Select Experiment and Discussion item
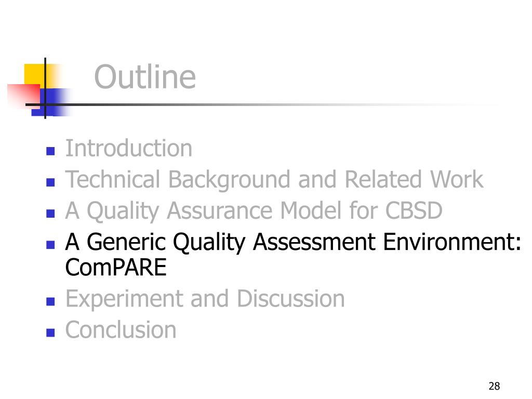The height and width of the screenshot is (399, 532). pos(205,299)
